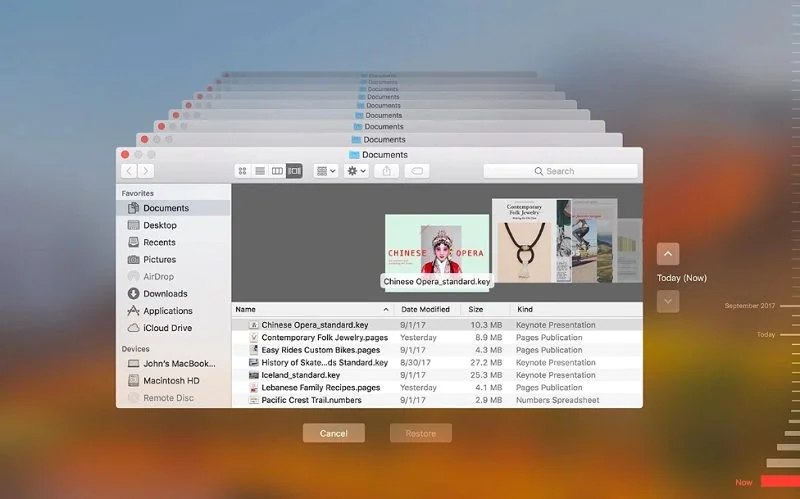
Task: Click the iCloud Drive cloud icon
Action: click(133, 328)
